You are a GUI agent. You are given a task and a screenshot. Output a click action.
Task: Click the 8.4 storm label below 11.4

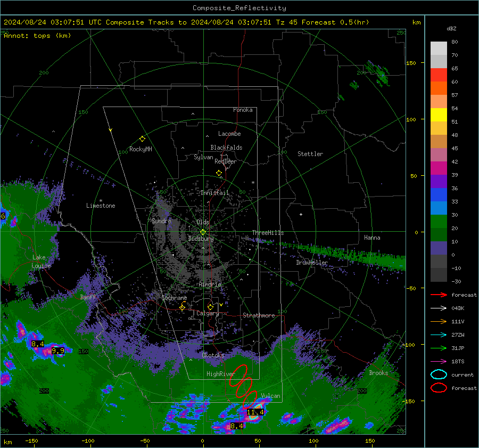click(237, 426)
